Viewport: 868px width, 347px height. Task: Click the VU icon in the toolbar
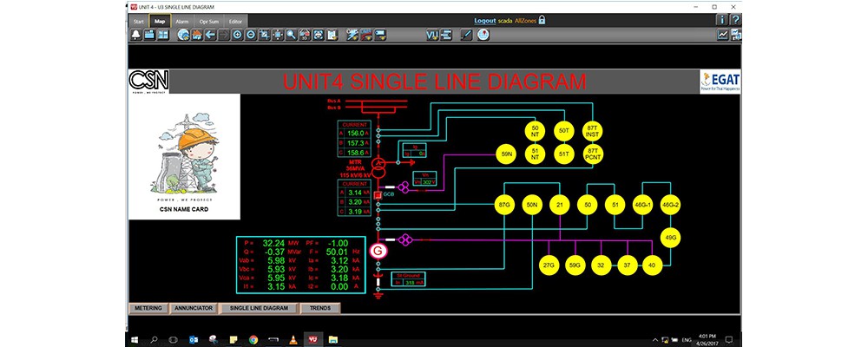pyautogui.click(x=431, y=35)
